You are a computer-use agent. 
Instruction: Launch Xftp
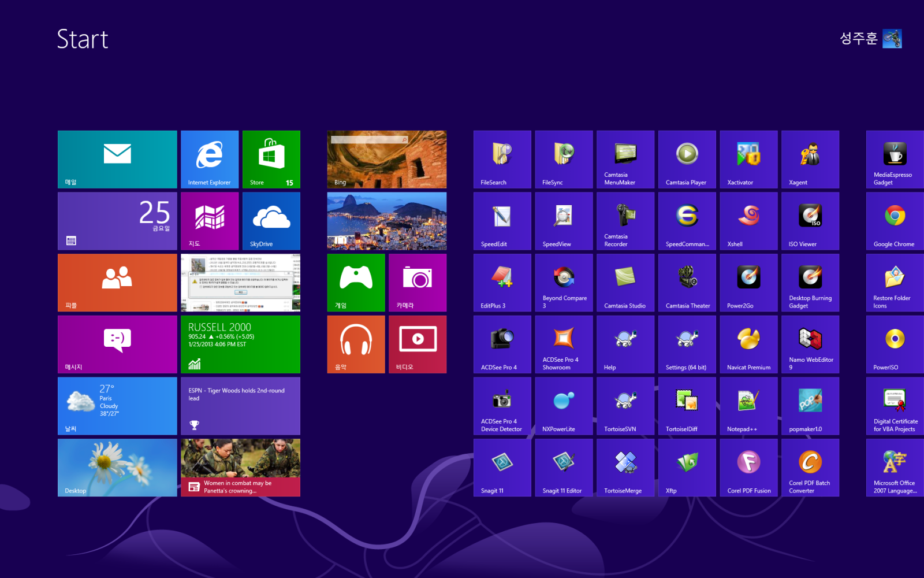(x=687, y=468)
